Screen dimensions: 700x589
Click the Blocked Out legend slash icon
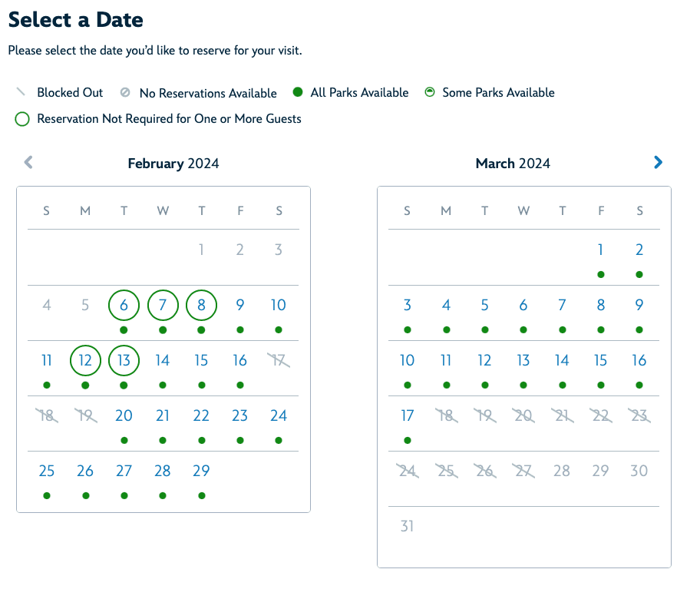[x=21, y=92]
